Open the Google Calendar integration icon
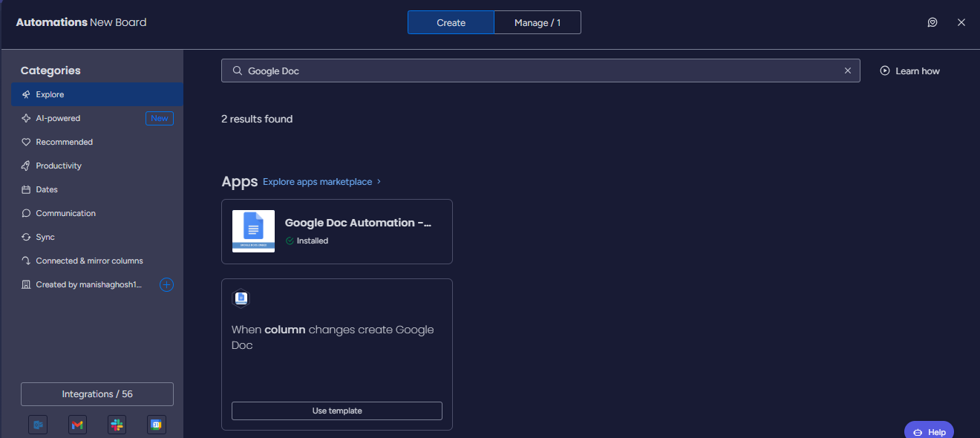Screen dimensions: 980x438 156,425
